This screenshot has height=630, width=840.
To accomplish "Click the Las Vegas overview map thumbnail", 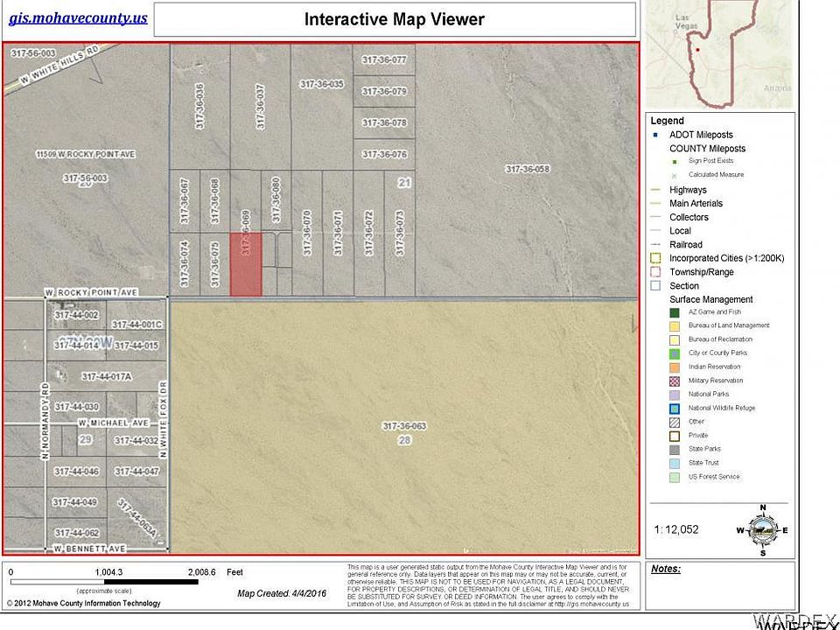I will click(719, 54).
